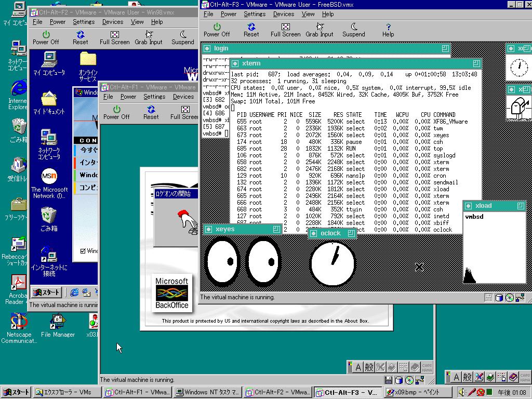
Task: Switch to the Ctl-Alt-F2 VMware taskbar button
Action: (278, 392)
